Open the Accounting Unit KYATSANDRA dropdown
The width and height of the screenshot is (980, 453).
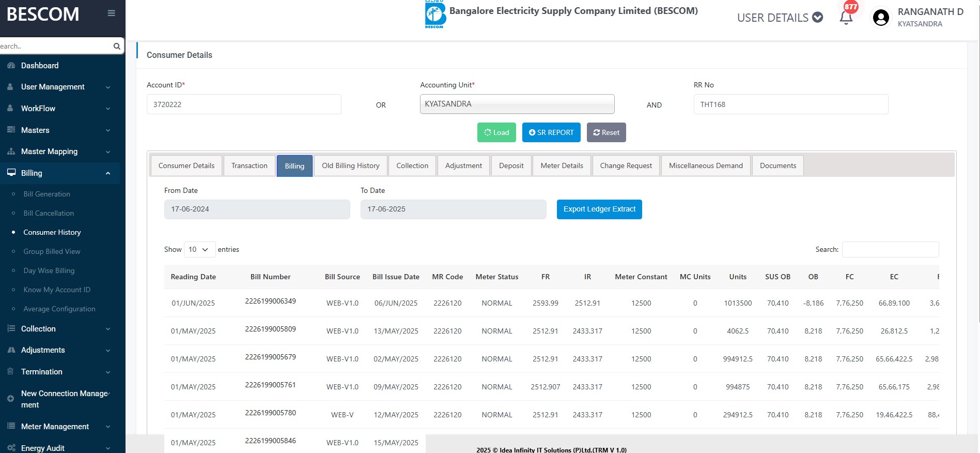tap(517, 104)
